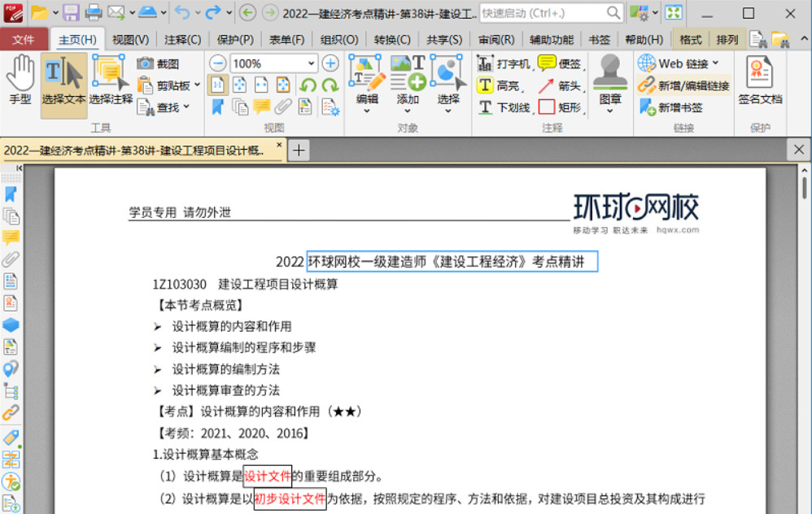Toggle attachments pane from ribbon View group
This screenshot has height=514, width=812.
[x=283, y=107]
